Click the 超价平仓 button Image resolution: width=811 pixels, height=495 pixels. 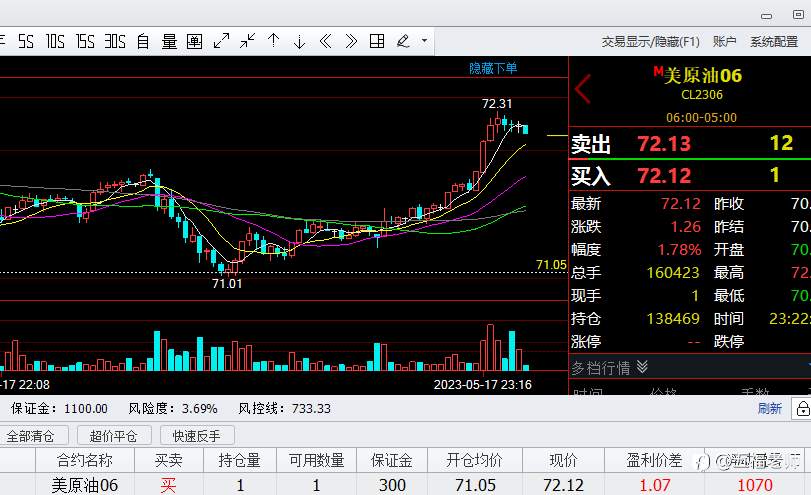(114, 436)
